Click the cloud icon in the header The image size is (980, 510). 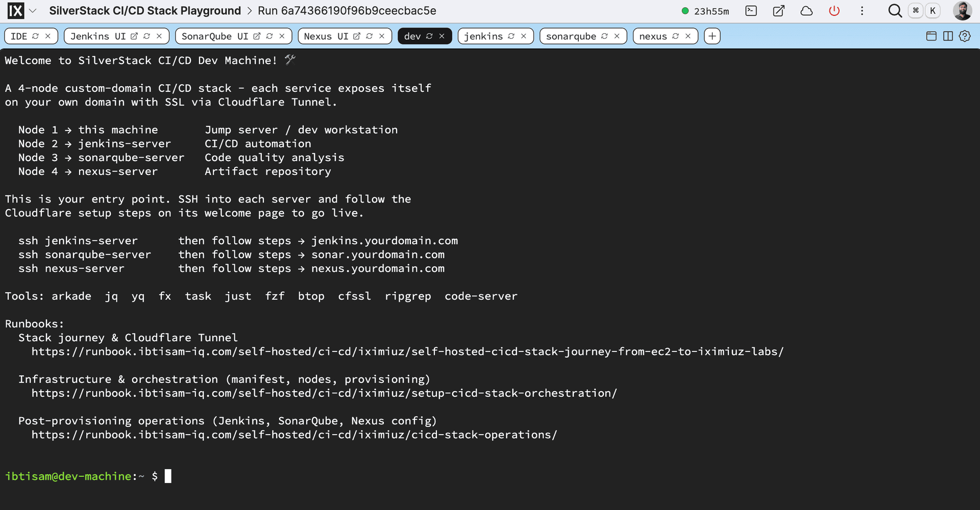point(806,11)
